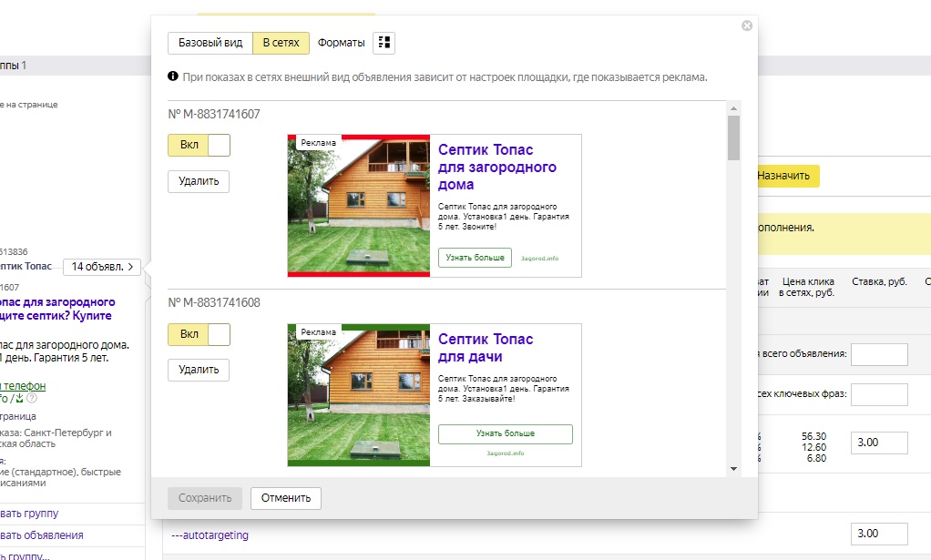Delete ad M-8831741608 with Удалить
This screenshot has height=560, width=931.
[x=199, y=370]
